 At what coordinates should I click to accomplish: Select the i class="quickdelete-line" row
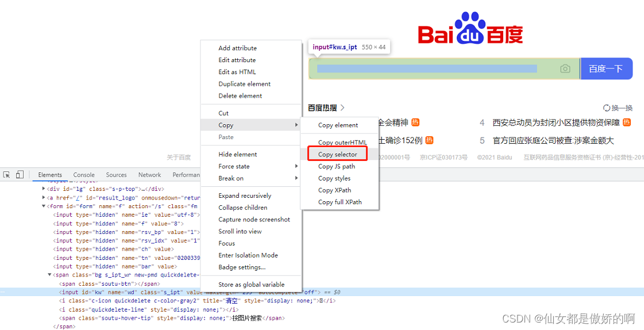coord(149,309)
